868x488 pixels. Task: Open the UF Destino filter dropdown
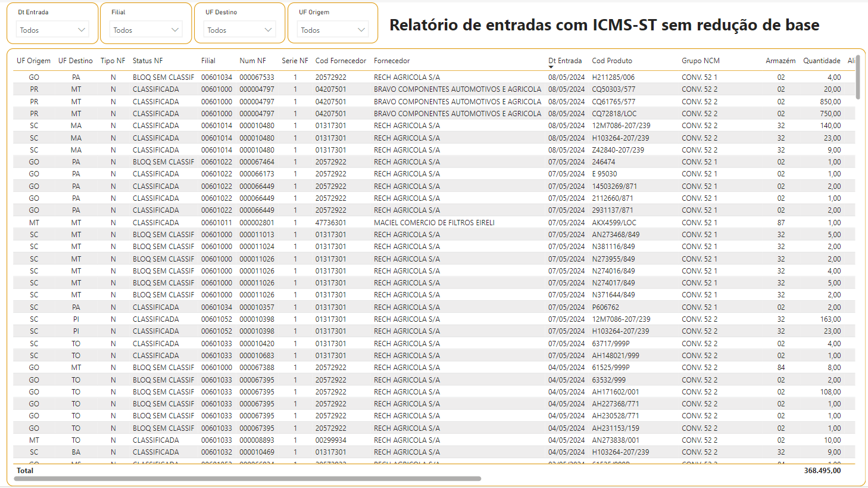pyautogui.click(x=239, y=30)
